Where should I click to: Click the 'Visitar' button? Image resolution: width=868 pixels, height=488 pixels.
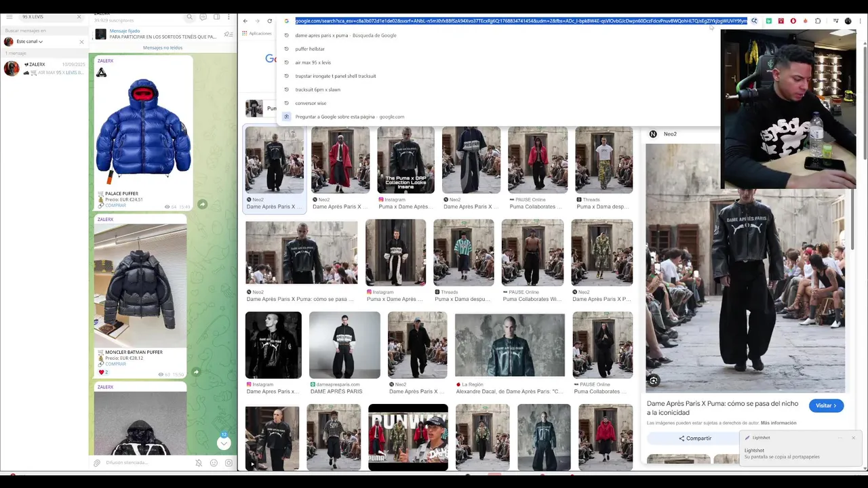[826, 405]
